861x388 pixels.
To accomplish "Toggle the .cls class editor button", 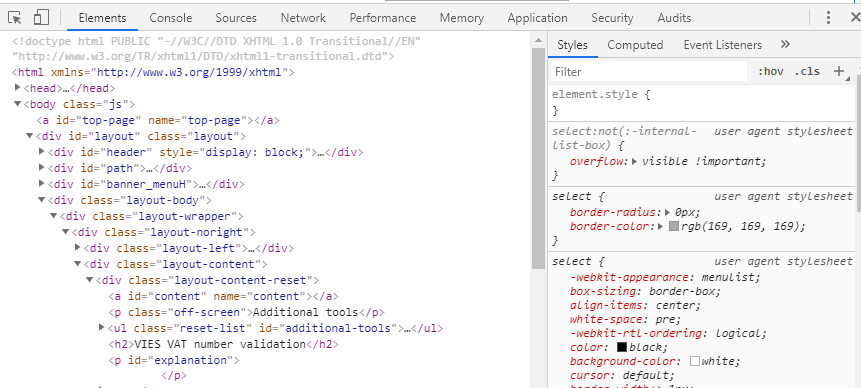I will pyautogui.click(x=807, y=71).
